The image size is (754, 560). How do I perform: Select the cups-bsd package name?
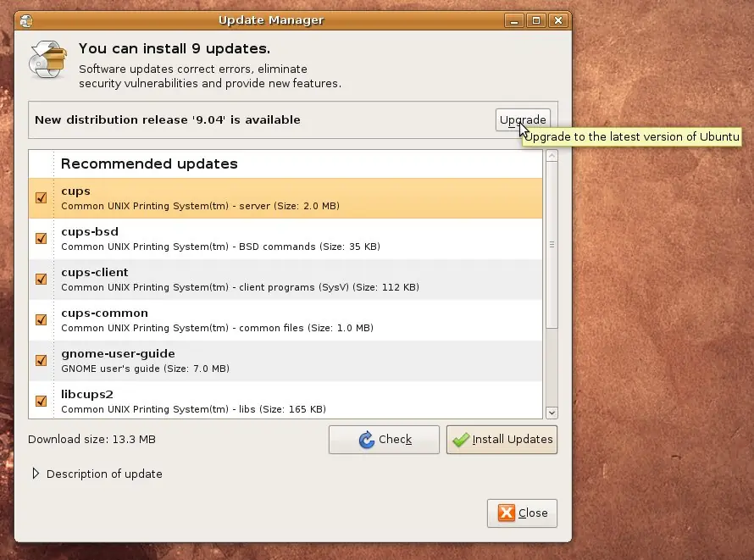[90, 231]
